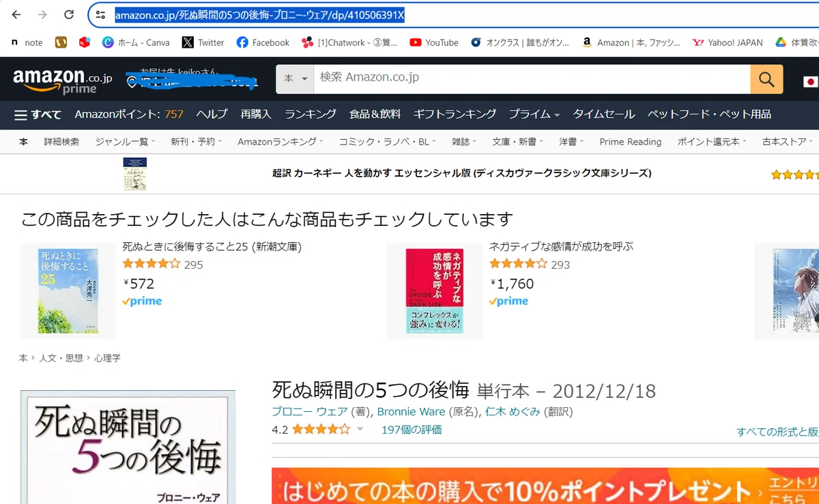Screen dimensions: 819x504
Task: Open the すべて hamburger menu
Action: pyautogui.click(x=38, y=115)
